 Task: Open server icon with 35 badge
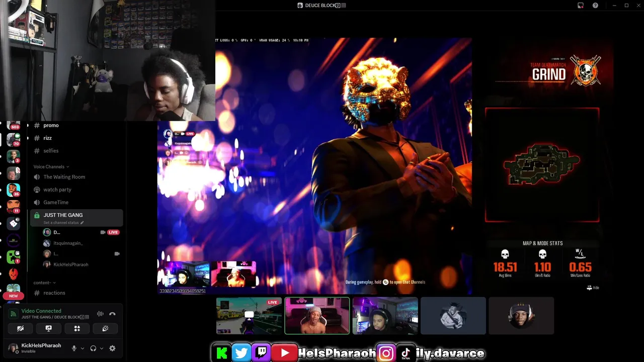coord(14,190)
